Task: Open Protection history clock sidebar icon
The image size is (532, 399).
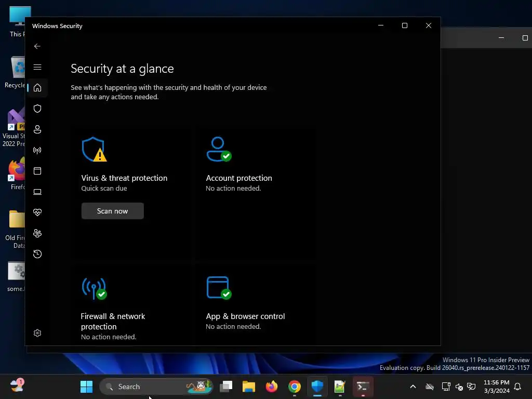Action: pyautogui.click(x=37, y=254)
